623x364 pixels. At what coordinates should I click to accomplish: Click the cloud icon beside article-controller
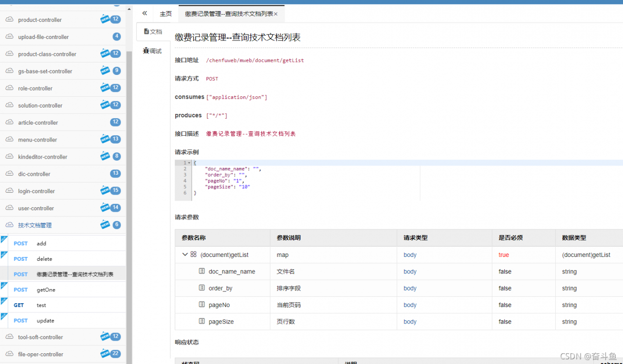pyautogui.click(x=9, y=122)
